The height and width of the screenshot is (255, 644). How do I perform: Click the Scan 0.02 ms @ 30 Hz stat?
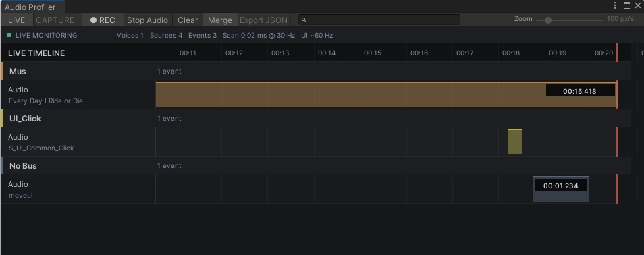point(259,35)
